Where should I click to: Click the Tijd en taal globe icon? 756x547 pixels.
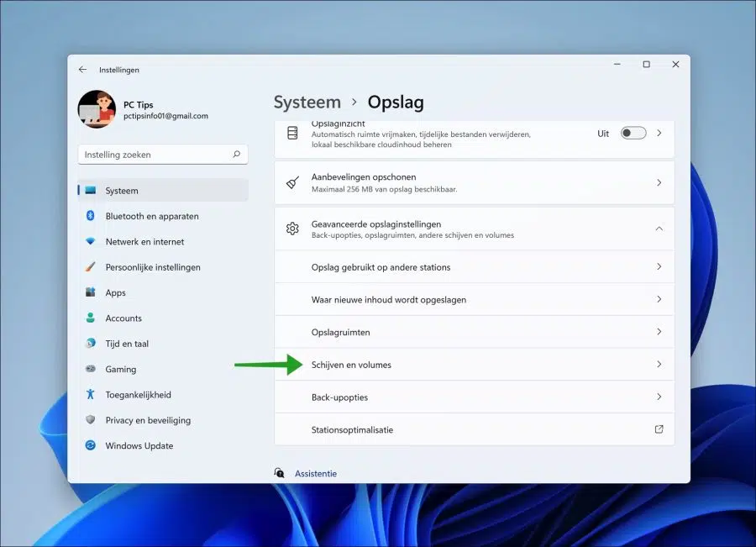(90, 343)
